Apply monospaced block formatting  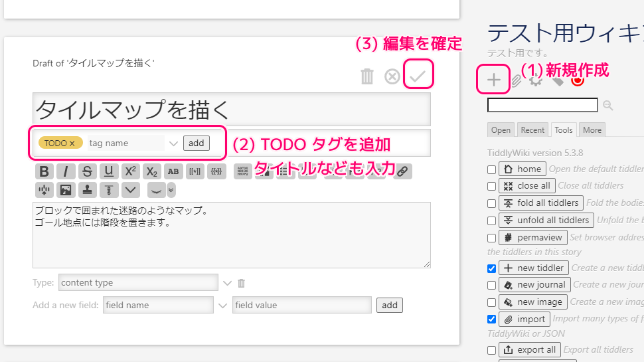[x=243, y=171]
